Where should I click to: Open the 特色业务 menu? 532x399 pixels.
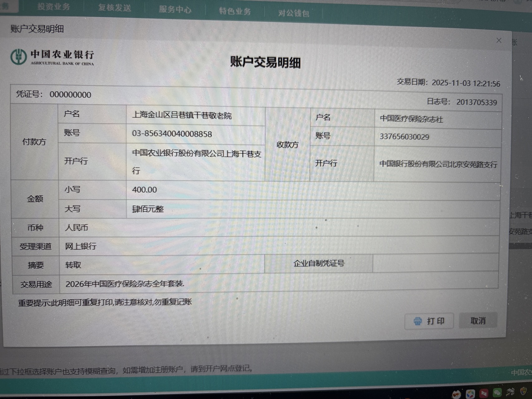235,12
